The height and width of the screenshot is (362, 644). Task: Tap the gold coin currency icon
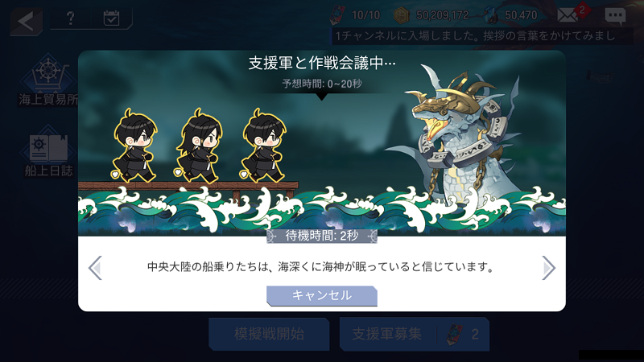click(402, 15)
